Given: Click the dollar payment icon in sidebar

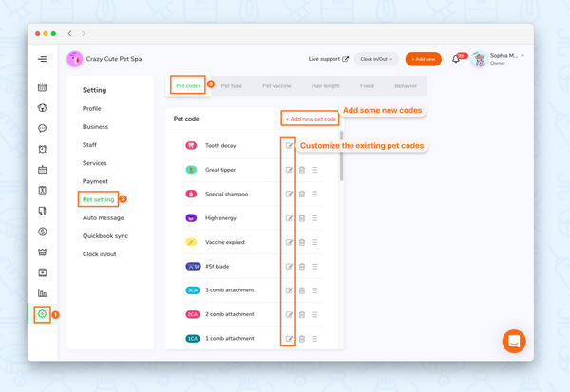Looking at the screenshot, I should [x=42, y=232].
